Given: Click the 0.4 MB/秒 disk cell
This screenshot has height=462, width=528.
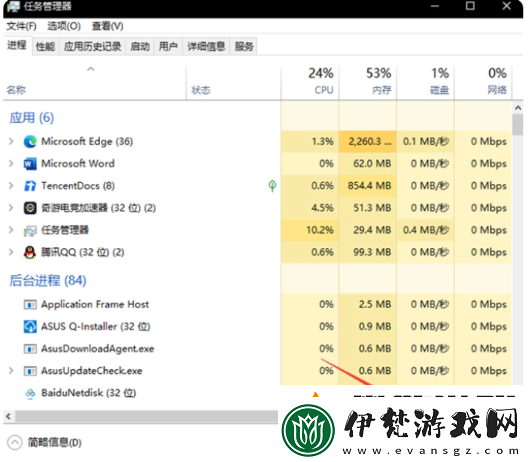Looking at the screenshot, I should click(x=426, y=230).
